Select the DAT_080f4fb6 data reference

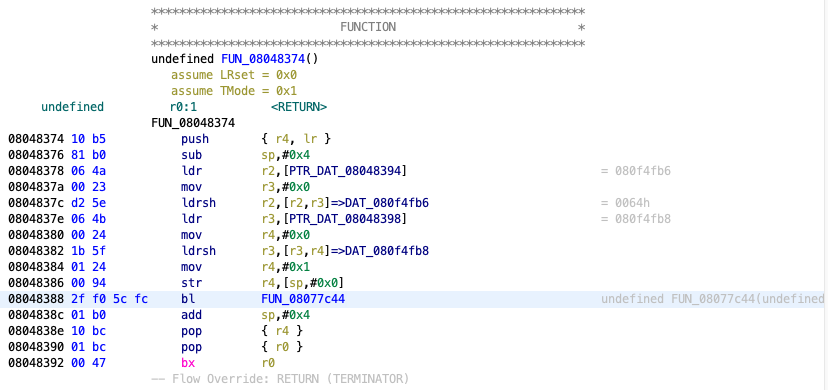pos(387,203)
